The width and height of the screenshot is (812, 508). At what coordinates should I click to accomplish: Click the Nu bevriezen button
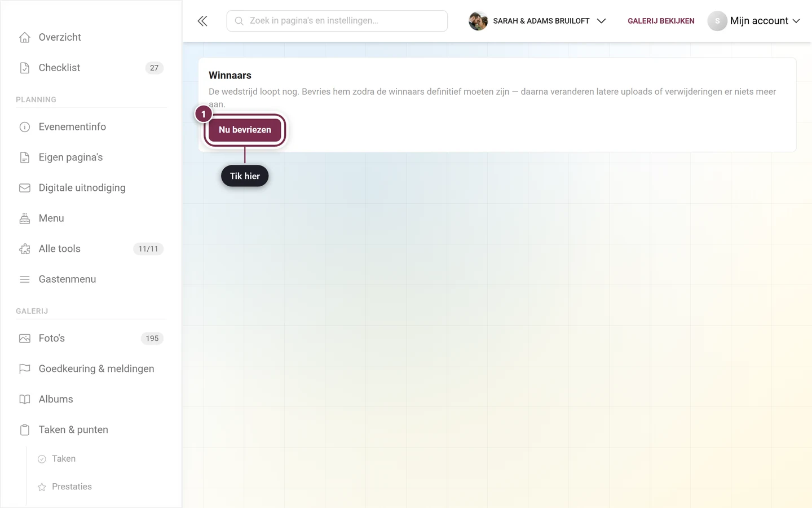245,130
